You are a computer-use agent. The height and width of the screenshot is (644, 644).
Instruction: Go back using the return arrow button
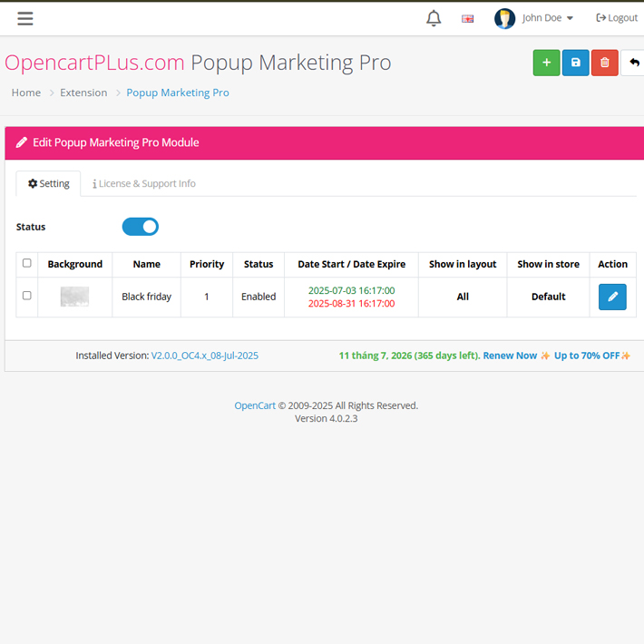pos(633,63)
